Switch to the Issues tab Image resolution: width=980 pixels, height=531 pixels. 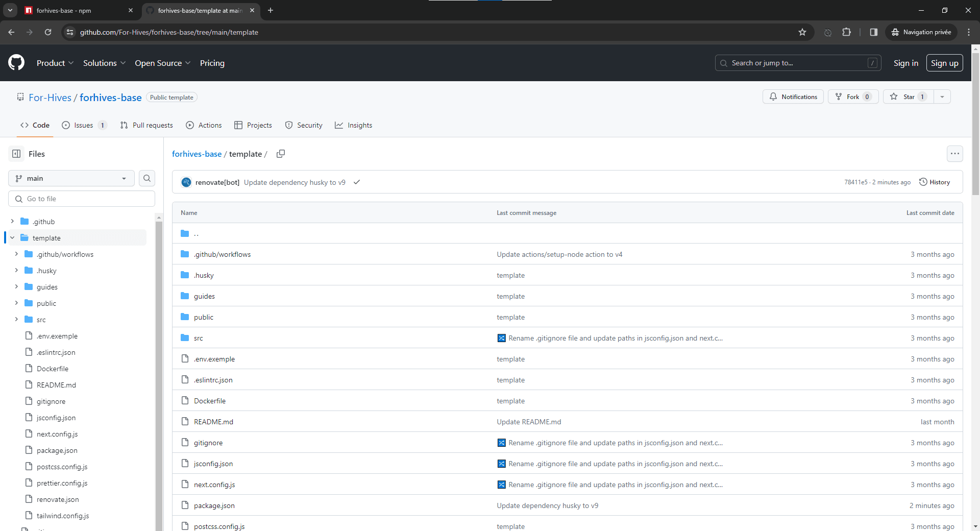[x=84, y=125]
